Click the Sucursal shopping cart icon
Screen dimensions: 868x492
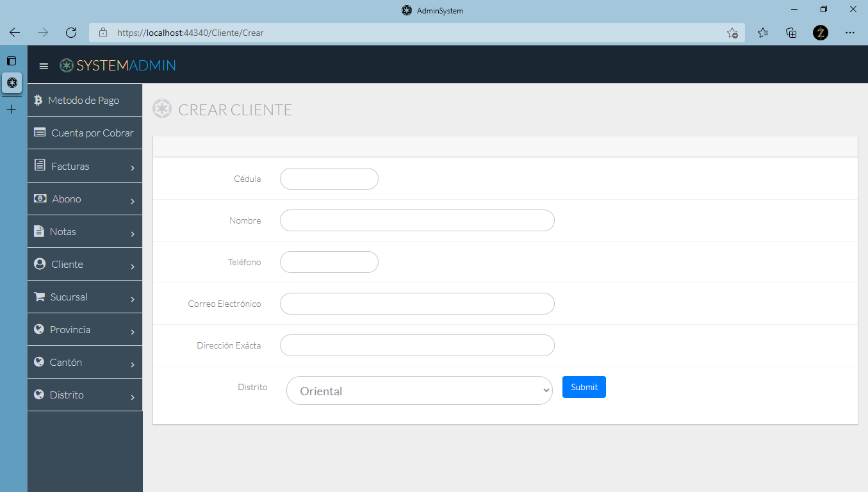40,297
